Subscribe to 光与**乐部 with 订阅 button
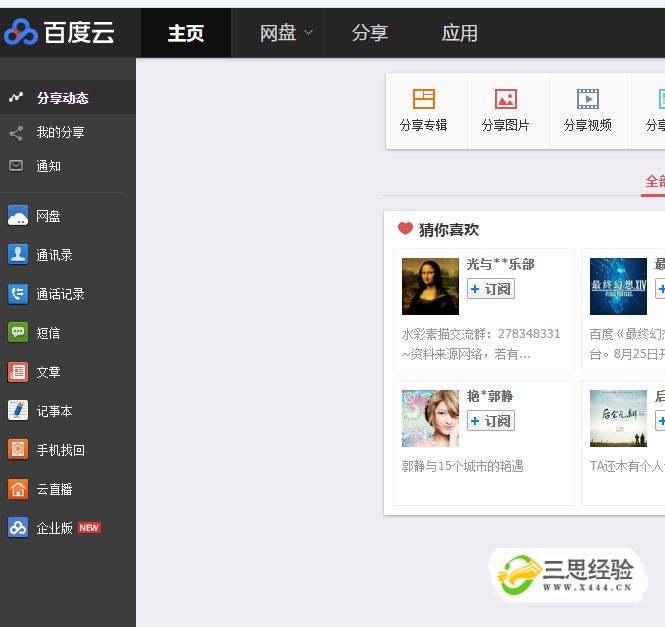Viewport: 665px width, 627px height. 491,289
